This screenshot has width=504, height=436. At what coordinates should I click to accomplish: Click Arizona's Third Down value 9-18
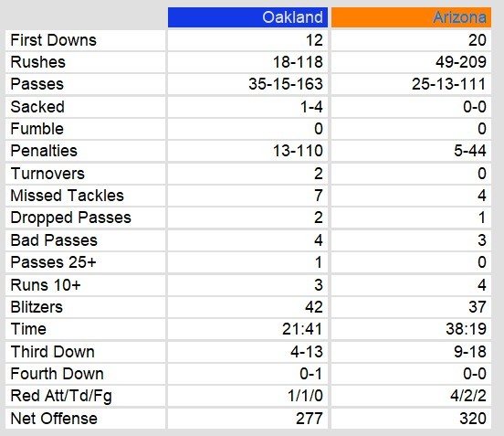coord(470,351)
